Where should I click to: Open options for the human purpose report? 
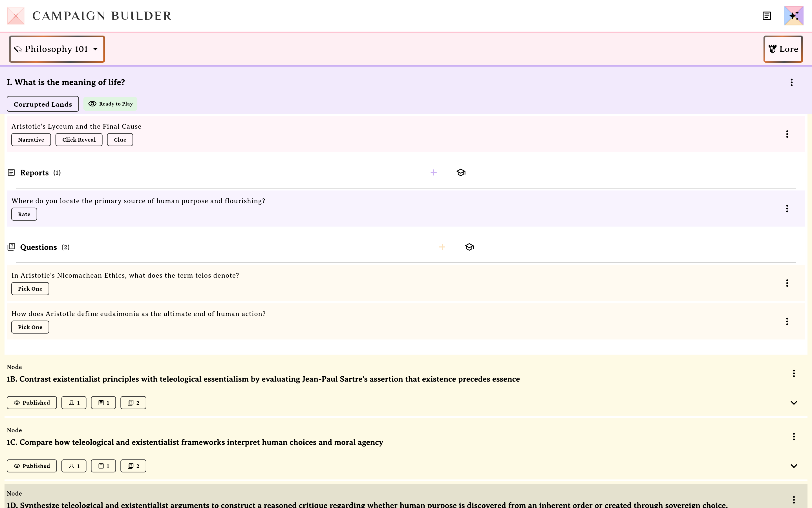click(x=787, y=209)
